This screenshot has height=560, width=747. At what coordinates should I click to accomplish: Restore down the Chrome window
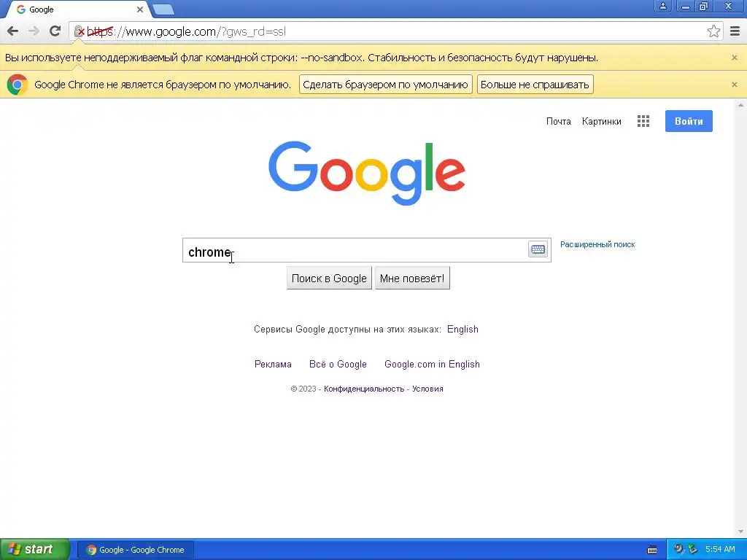[x=704, y=6]
